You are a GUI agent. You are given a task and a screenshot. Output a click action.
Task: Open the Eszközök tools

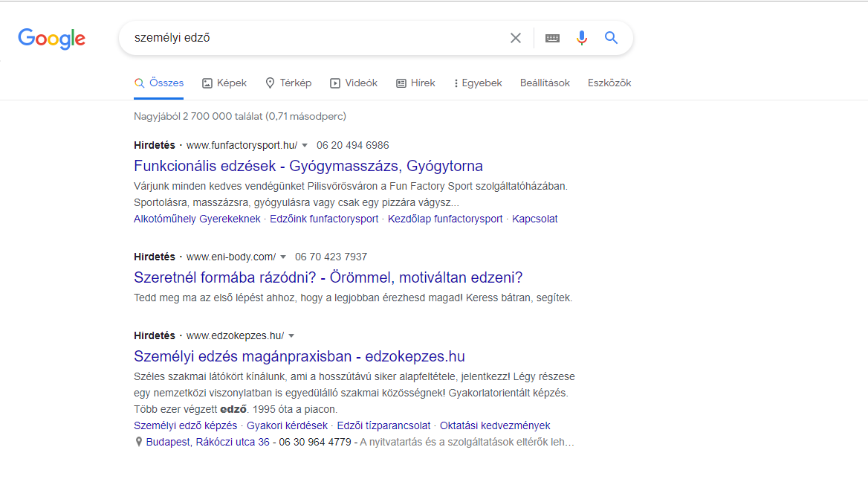609,83
